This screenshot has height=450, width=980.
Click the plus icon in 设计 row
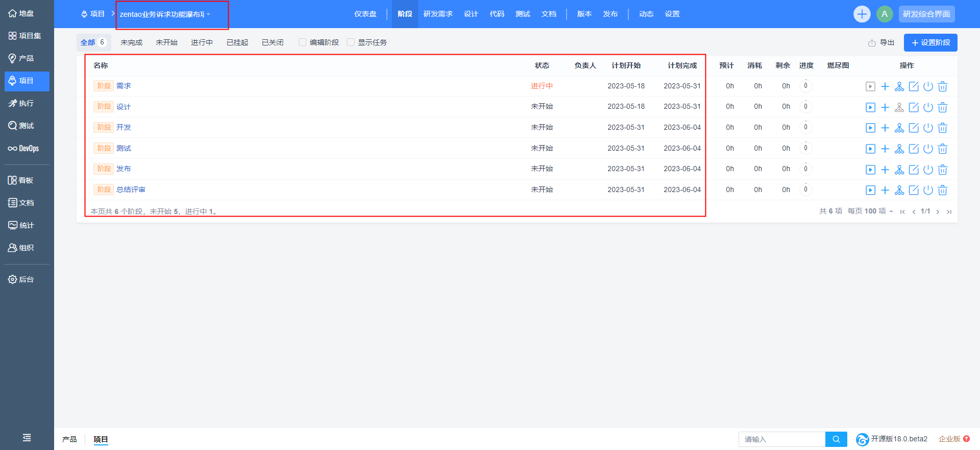click(885, 108)
